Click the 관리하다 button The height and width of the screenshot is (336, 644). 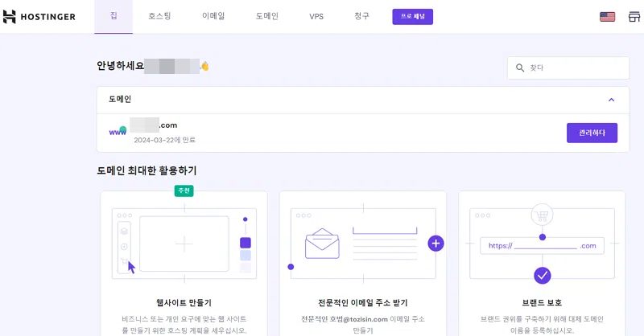tap(592, 133)
